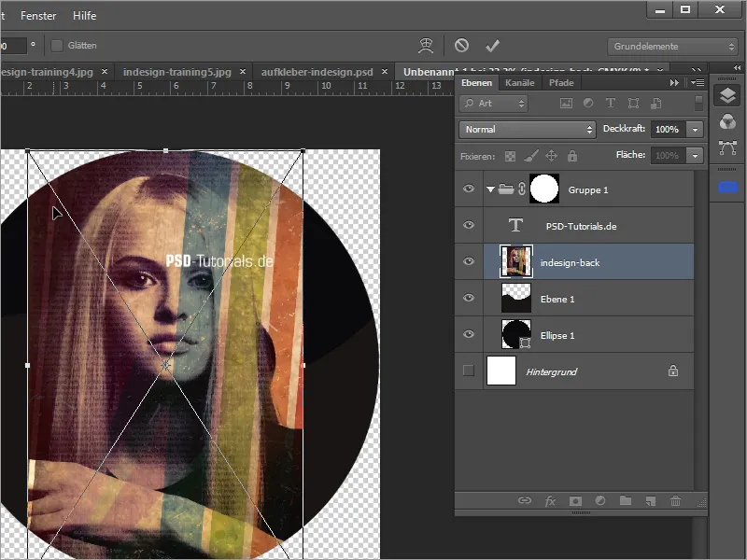Viewport: 747px width, 560px height.
Task: Hide the Ellipse 1 layer
Action: pos(469,334)
